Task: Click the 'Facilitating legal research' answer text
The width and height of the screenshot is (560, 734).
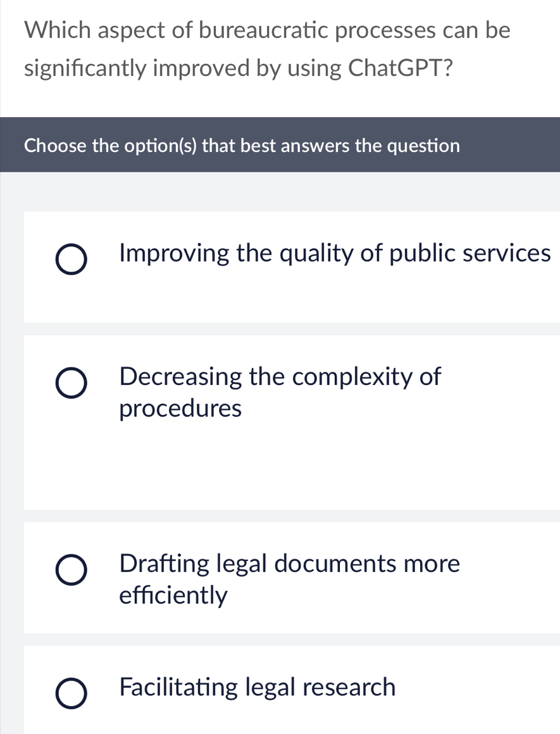Action: click(257, 687)
